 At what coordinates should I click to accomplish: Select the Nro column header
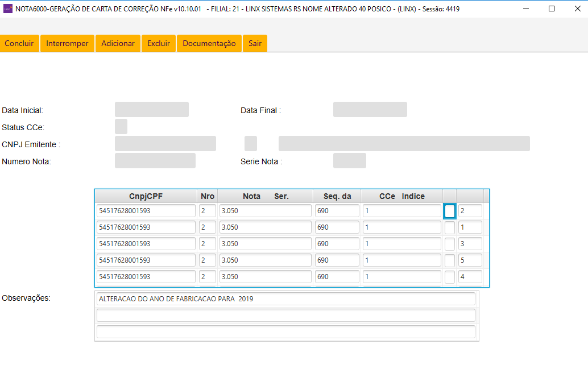[208, 196]
